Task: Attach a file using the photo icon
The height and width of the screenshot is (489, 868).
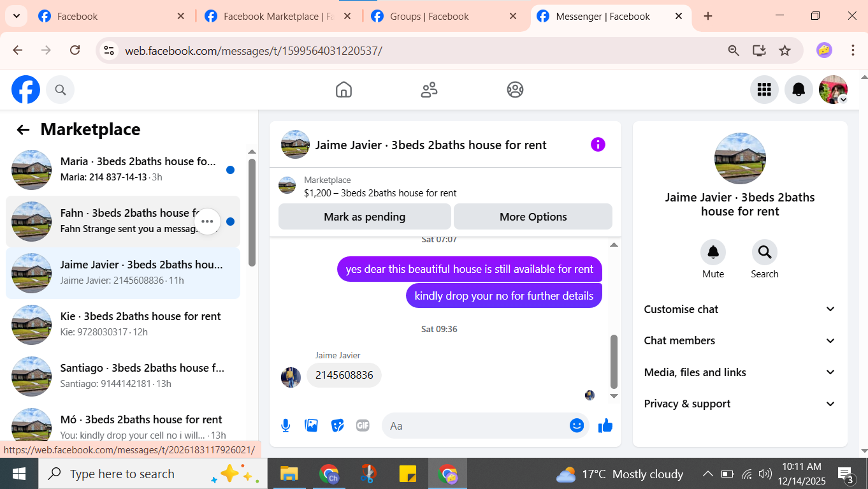Action: 312,425
